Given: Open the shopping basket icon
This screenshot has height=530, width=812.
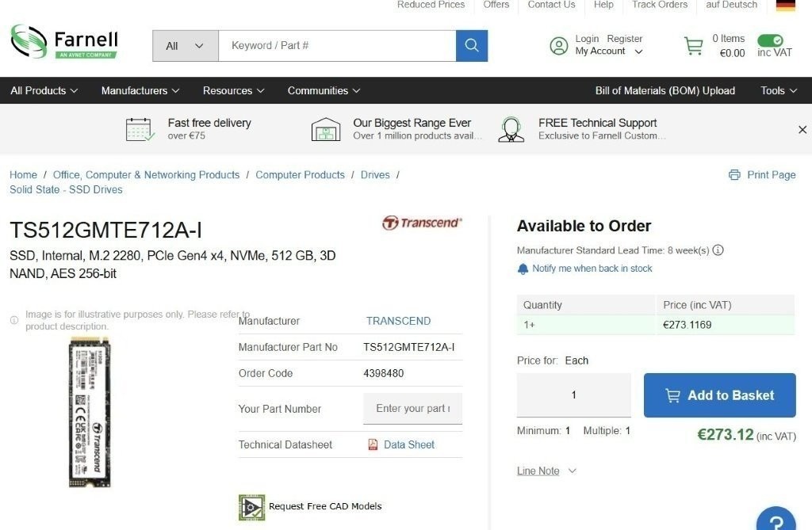Looking at the screenshot, I should (x=694, y=45).
